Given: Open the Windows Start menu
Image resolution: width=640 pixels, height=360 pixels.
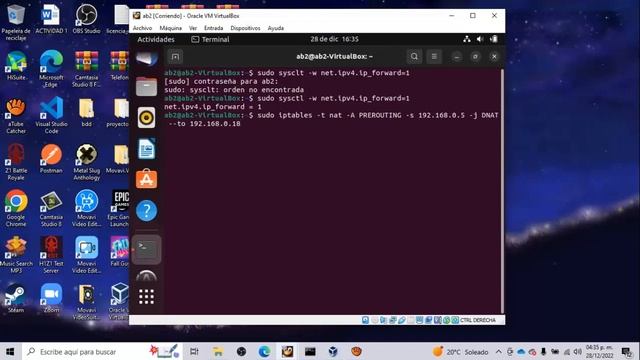Looking at the screenshot, I should 10,351.
